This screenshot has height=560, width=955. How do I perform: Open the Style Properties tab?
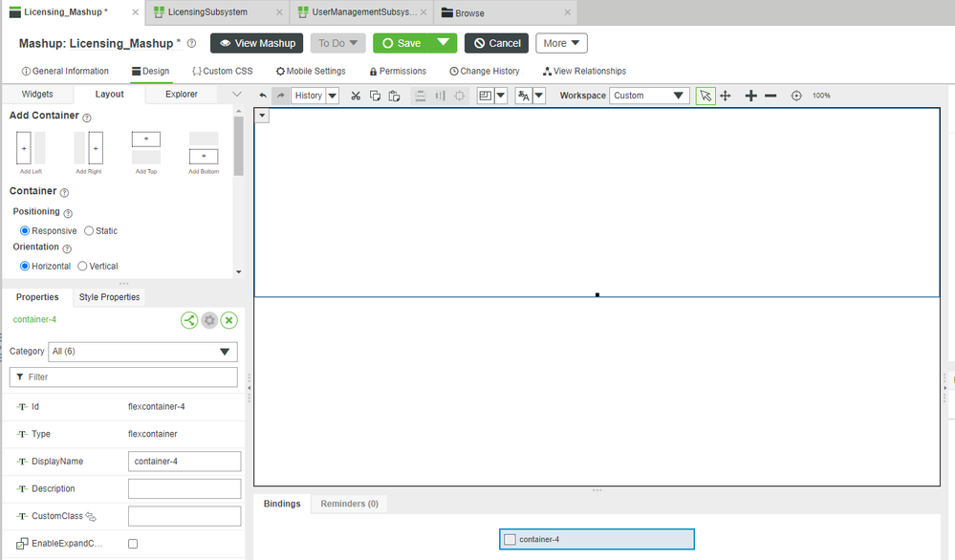[109, 297]
